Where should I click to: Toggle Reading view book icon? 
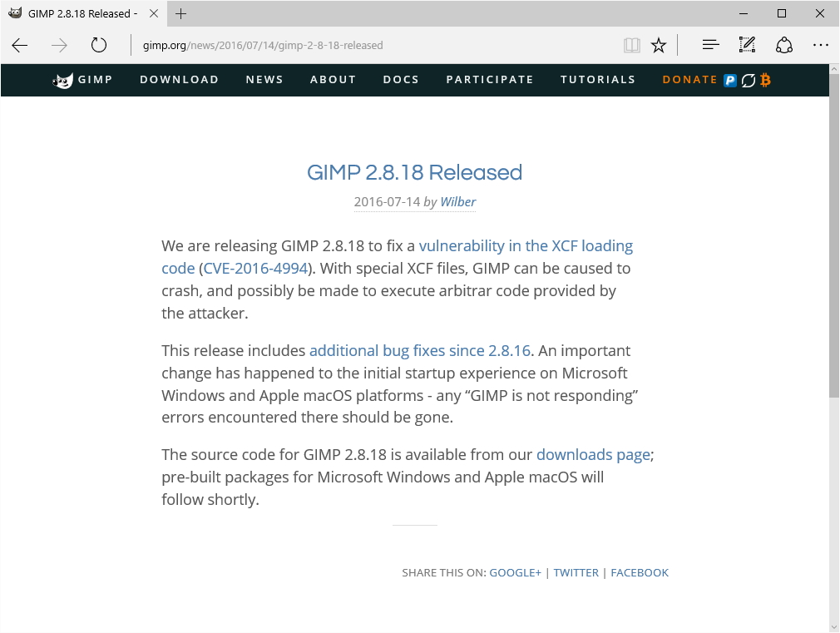[632, 46]
